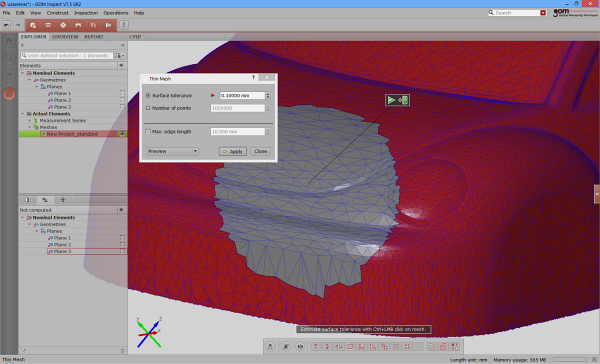Viewport: 600px width, 364px height.
Task: Click the Search field at top right
Action: (x=517, y=13)
